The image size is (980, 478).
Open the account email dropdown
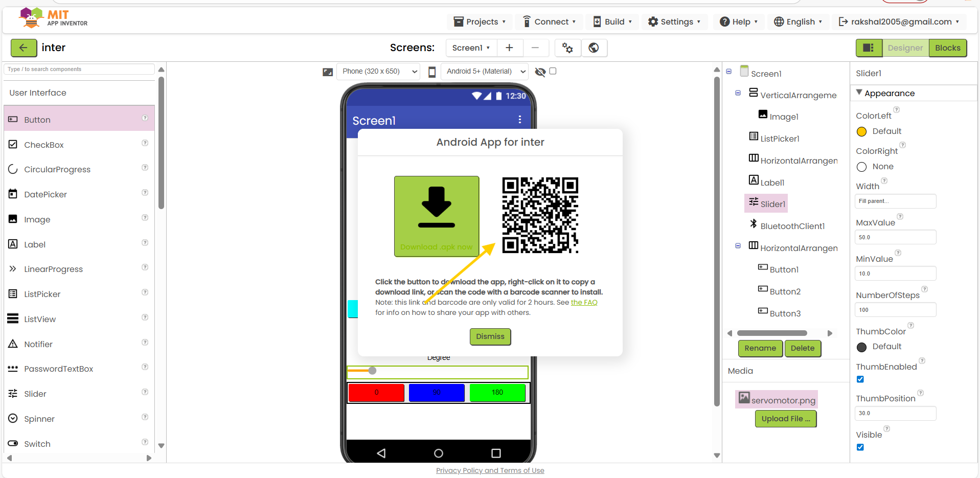[899, 21]
